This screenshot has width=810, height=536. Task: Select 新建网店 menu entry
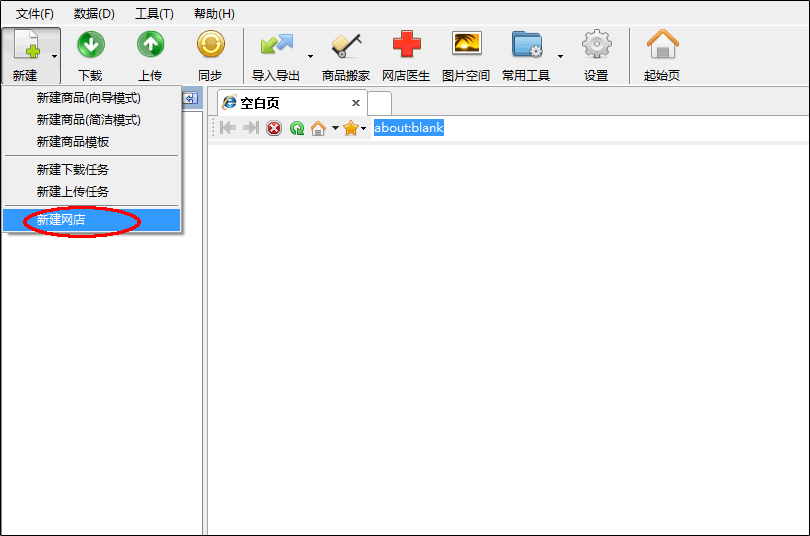pyautogui.click(x=91, y=220)
